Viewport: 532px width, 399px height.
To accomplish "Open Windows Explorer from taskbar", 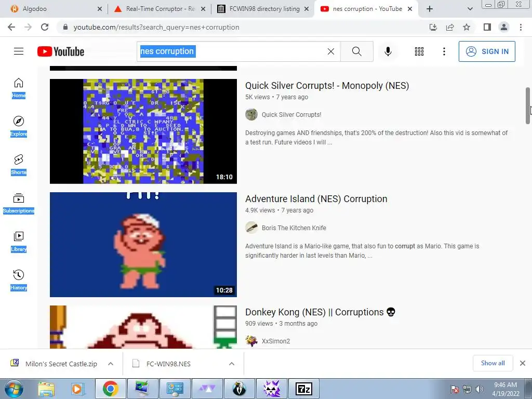I will click(46, 389).
